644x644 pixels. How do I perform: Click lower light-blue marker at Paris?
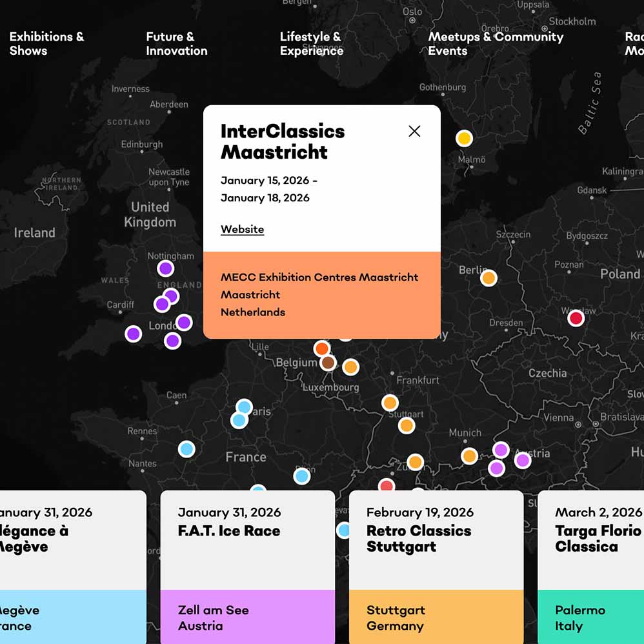click(239, 421)
